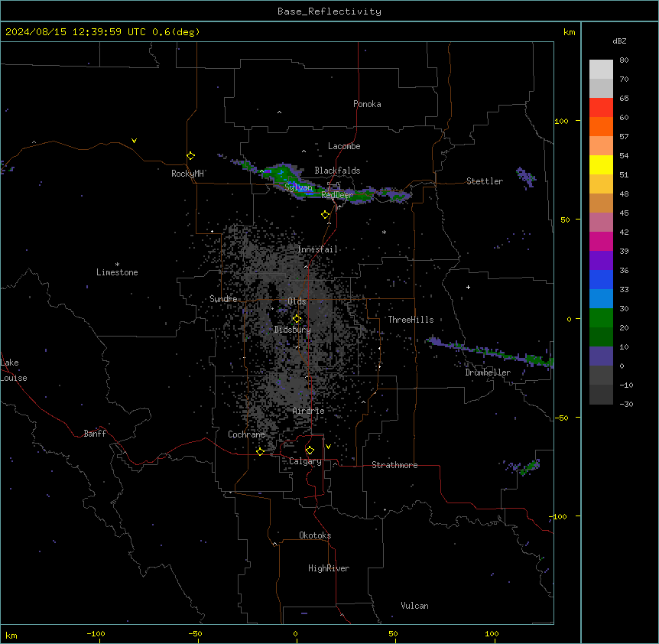
Task: Pick the bright yellow band in dBZ legend
Action: click(x=601, y=164)
